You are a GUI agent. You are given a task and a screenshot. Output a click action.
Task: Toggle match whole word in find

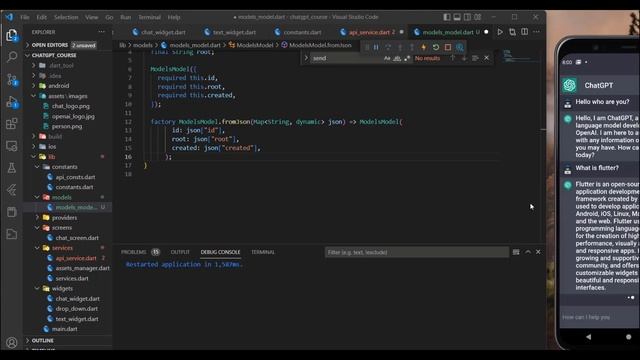397,58
